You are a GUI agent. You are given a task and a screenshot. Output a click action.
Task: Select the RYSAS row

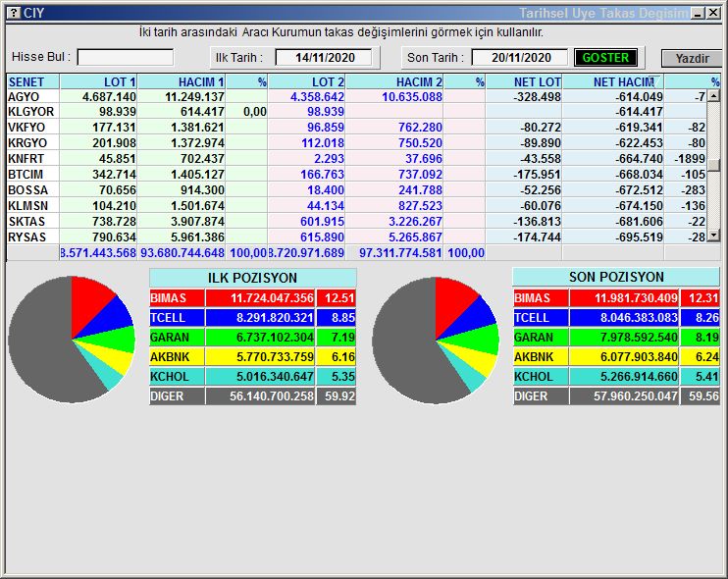356,237
